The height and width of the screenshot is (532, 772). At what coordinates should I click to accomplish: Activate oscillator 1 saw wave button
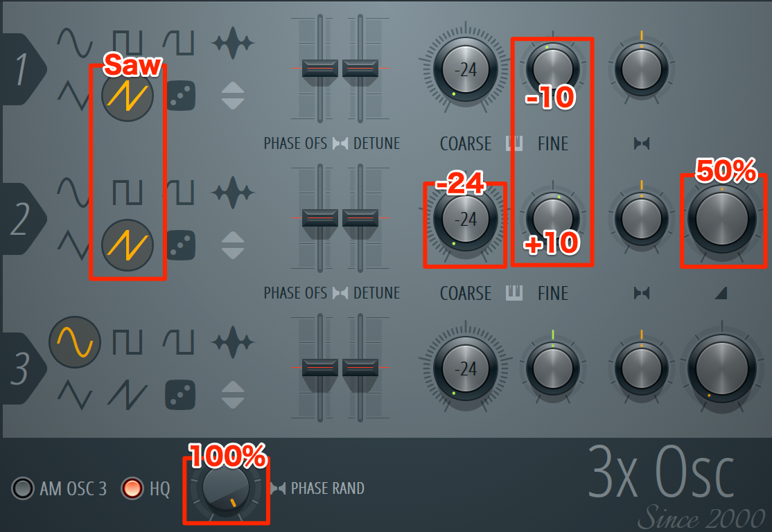pyautogui.click(x=128, y=96)
